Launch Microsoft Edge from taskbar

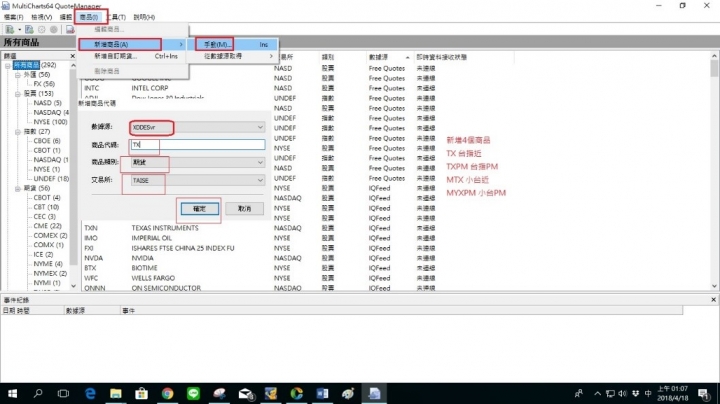tap(90, 393)
